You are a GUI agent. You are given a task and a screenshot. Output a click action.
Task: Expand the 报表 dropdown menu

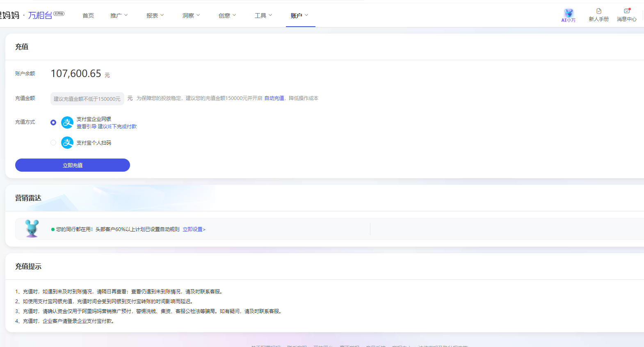point(155,16)
